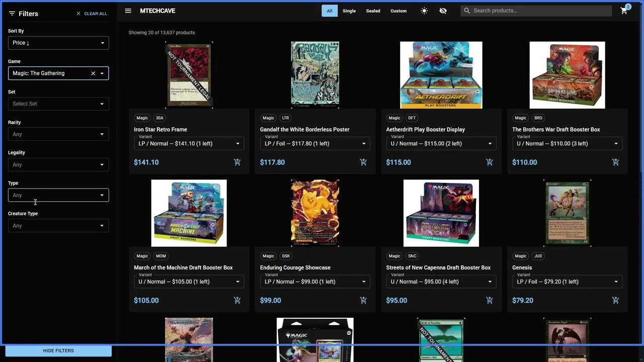Screen dimensions: 644x362
Task: Open the Enduring Courage card image
Action: point(315,213)
